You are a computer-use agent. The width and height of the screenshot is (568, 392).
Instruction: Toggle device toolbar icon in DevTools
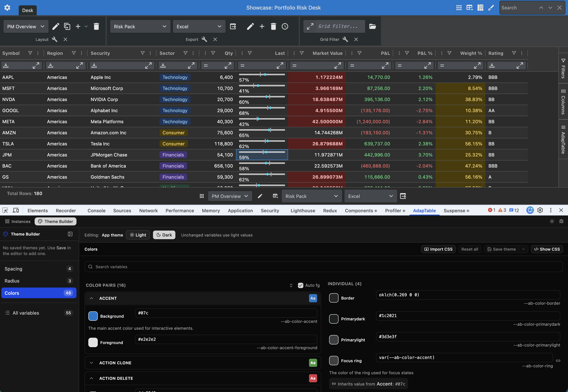click(16, 210)
